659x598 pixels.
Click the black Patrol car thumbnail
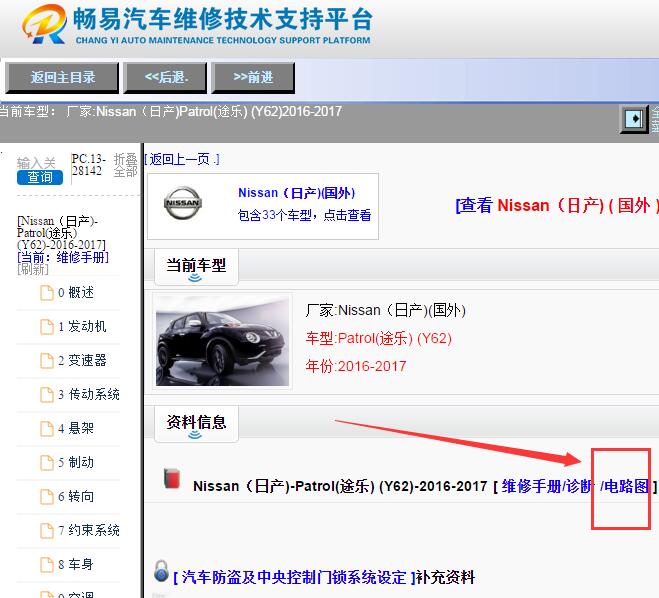222,341
